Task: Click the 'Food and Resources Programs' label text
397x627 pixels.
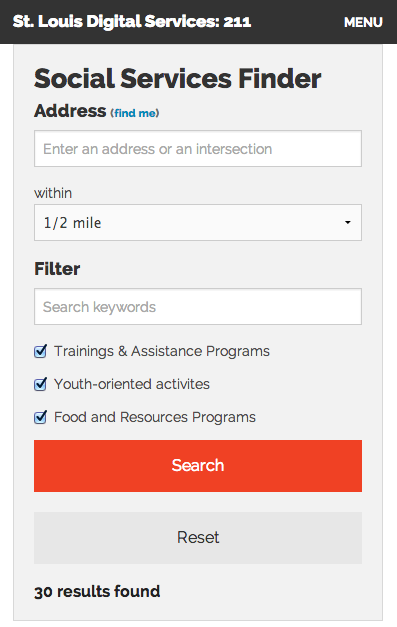Action: 155,417
